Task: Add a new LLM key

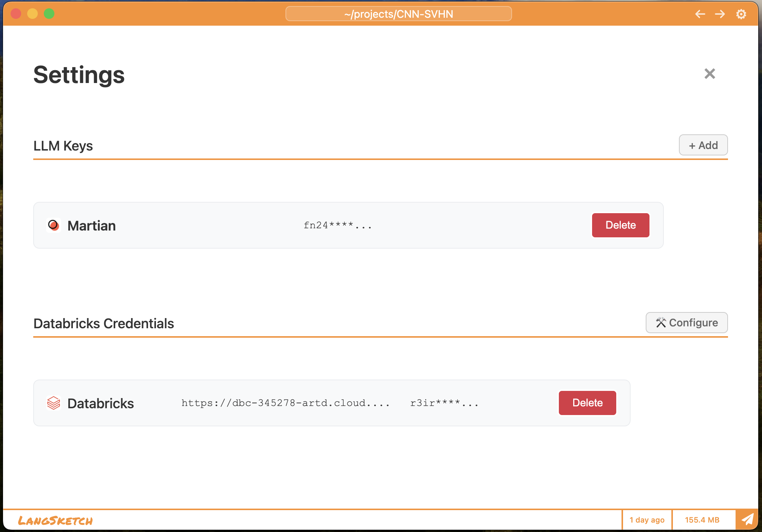Action: [x=703, y=145]
